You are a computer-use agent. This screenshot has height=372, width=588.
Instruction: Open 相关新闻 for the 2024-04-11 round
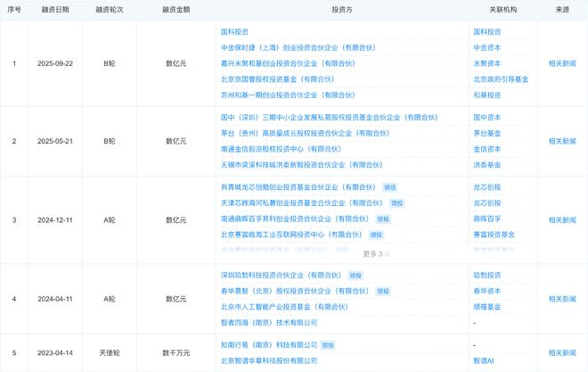562,299
